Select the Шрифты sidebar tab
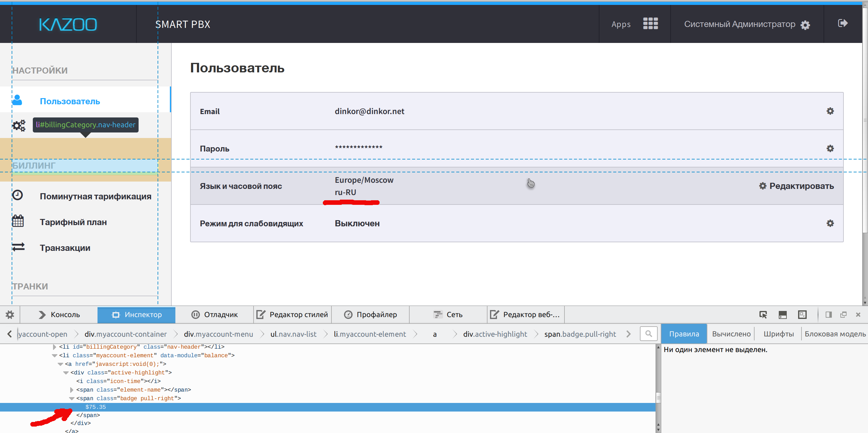Screen dimensions: 868x433 (x=778, y=334)
